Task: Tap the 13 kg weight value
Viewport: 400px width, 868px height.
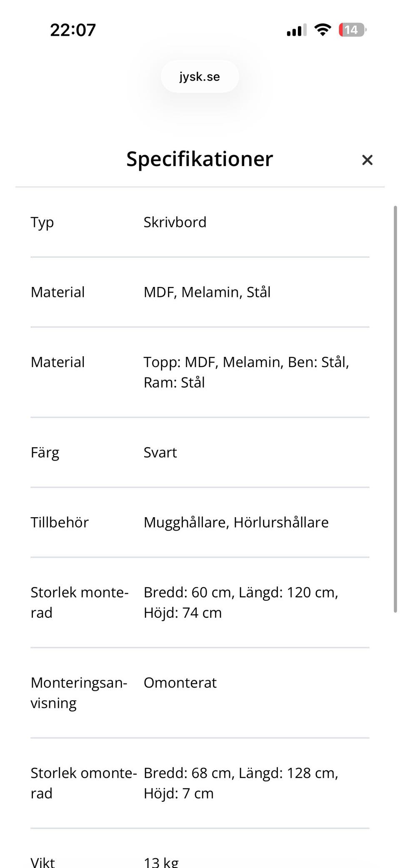Action: tap(161, 862)
